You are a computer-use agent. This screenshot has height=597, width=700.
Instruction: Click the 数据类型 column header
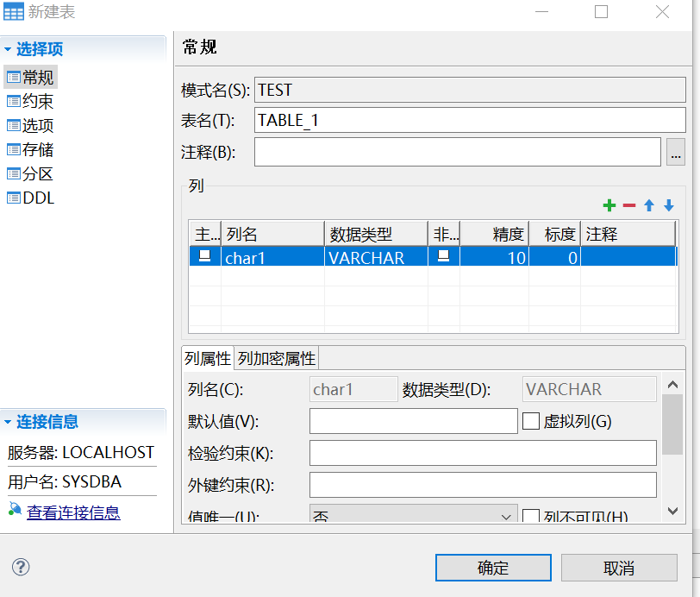point(376,234)
